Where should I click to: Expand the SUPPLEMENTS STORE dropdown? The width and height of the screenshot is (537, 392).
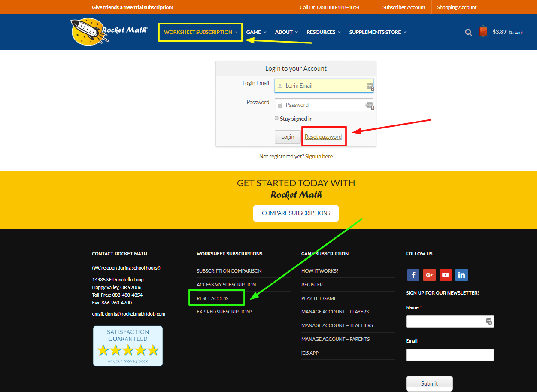[x=377, y=32]
